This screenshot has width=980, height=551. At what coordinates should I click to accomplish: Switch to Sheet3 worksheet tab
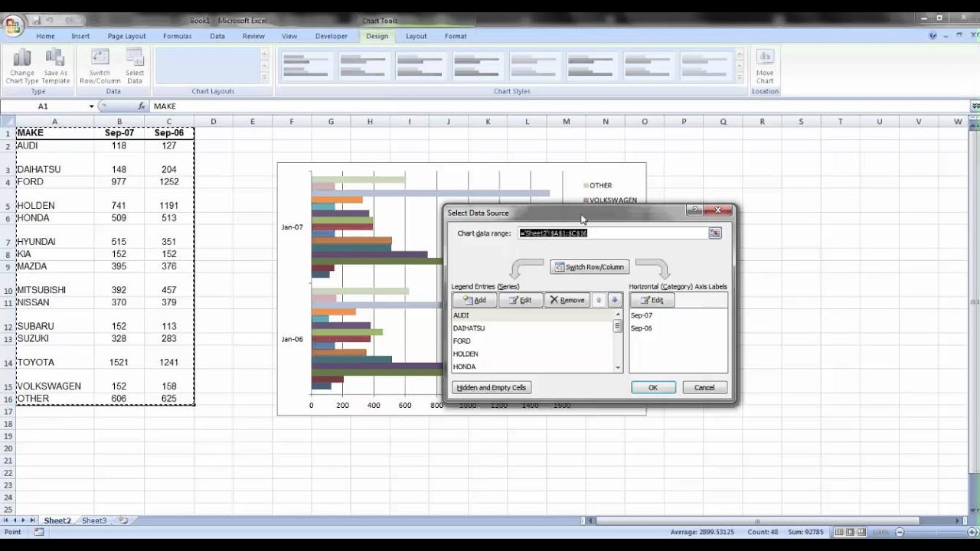[x=94, y=520]
